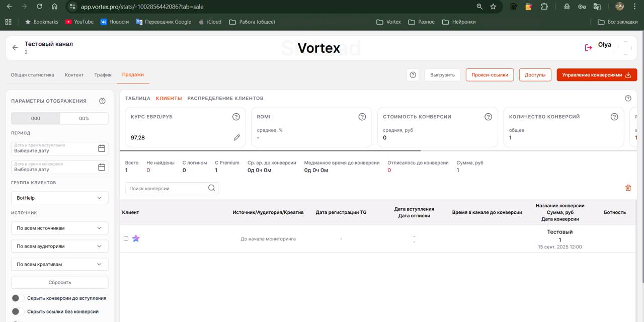Check the client row checkbox

click(126, 238)
